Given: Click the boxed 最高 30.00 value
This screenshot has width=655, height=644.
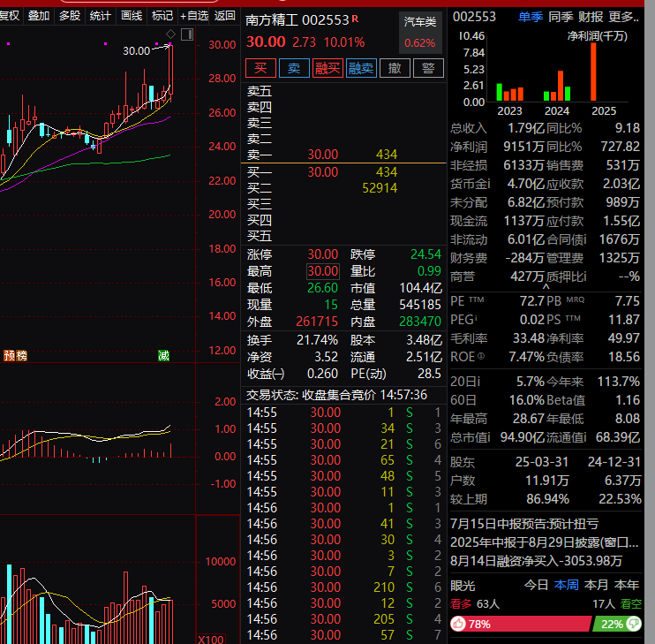Looking at the screenshot, I should coord(323,271).
